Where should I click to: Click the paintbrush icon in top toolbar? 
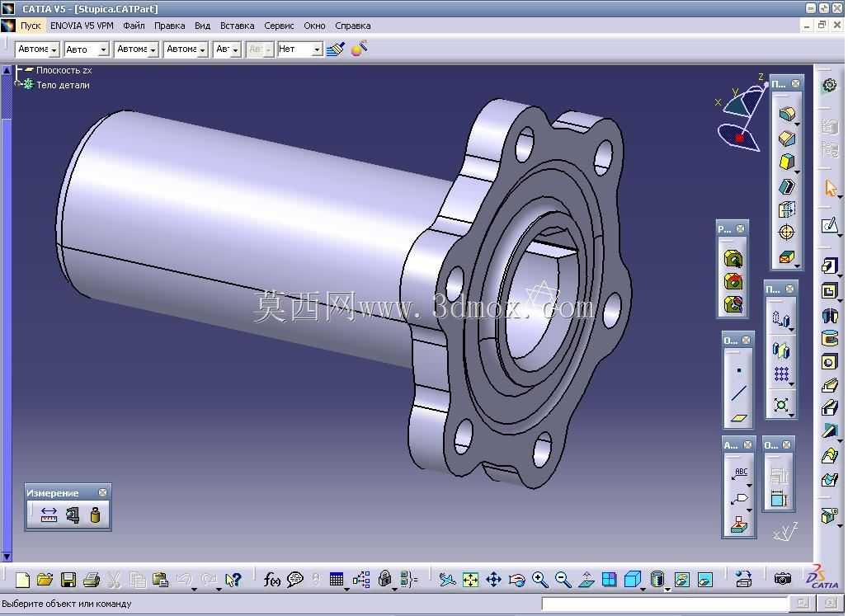pyautogui.click(x=336, y=49)
